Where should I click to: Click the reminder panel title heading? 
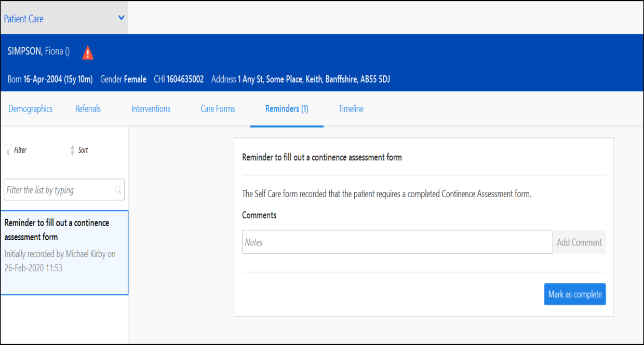click(322, 157)
